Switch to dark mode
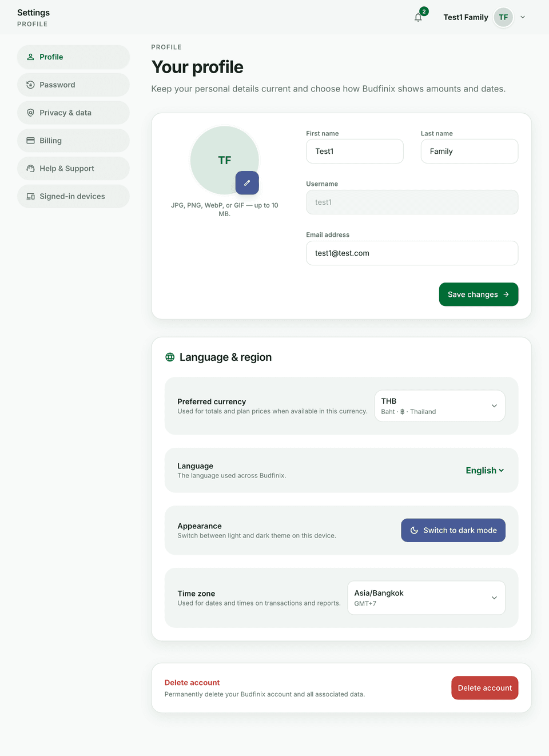 pos(453,531)
